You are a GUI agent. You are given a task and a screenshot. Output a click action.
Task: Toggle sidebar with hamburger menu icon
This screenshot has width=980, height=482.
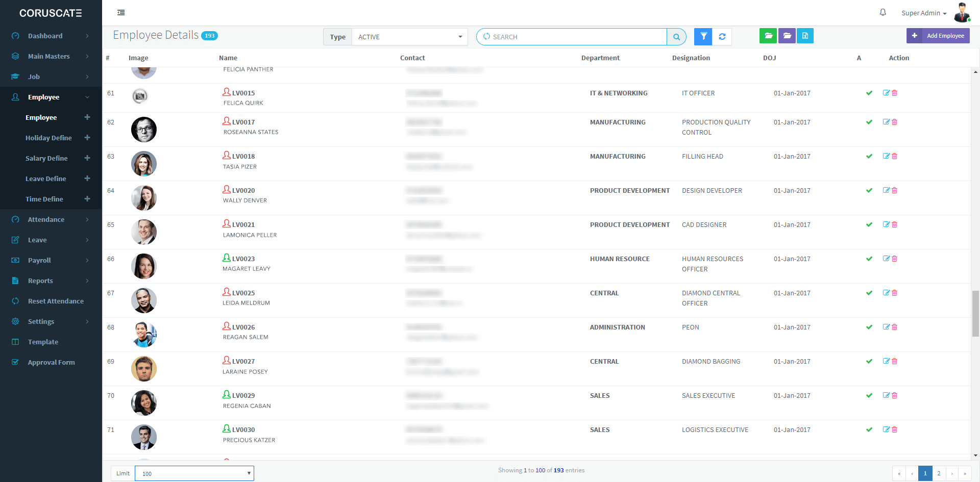coord(121,13)
